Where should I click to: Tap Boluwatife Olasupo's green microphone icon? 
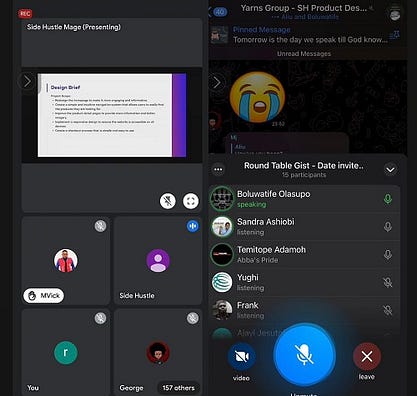click(x=388, y=199)
